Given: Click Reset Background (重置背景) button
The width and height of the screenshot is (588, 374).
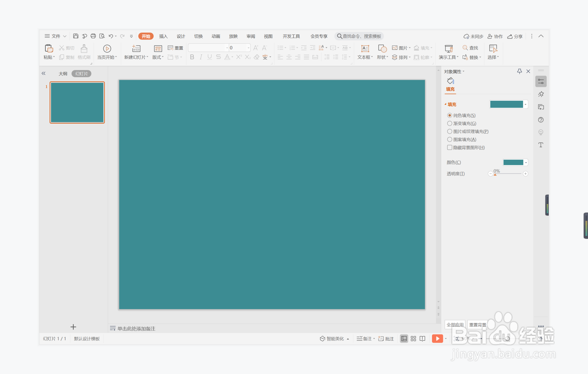Looking at the screenshot, I should click(477, 324).
